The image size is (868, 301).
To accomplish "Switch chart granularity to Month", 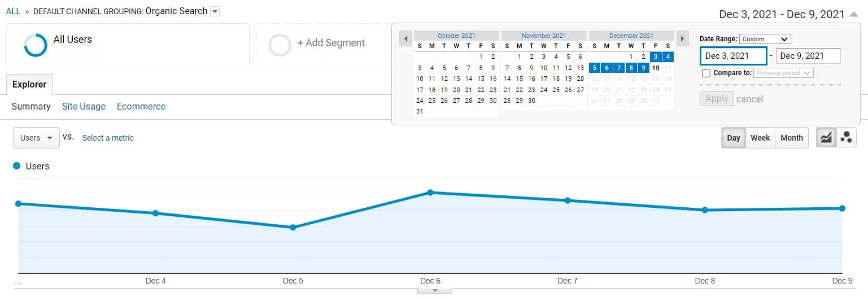I will pos(791,138).
